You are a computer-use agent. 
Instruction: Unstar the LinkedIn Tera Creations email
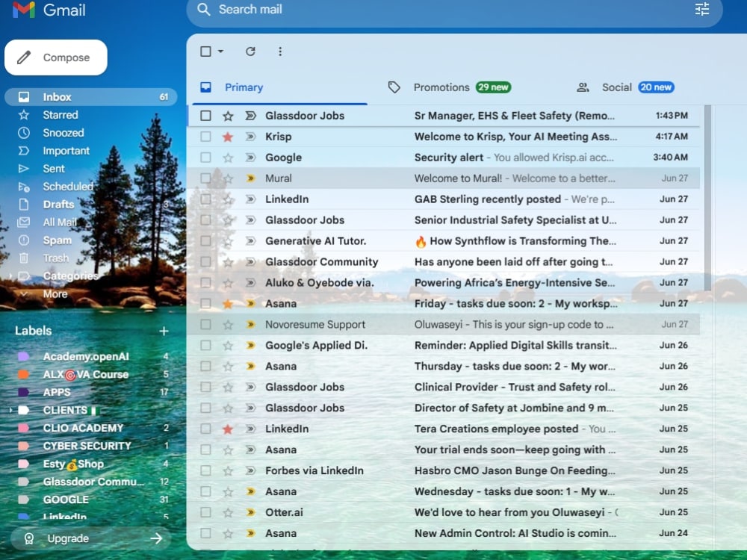coord(228,429)
